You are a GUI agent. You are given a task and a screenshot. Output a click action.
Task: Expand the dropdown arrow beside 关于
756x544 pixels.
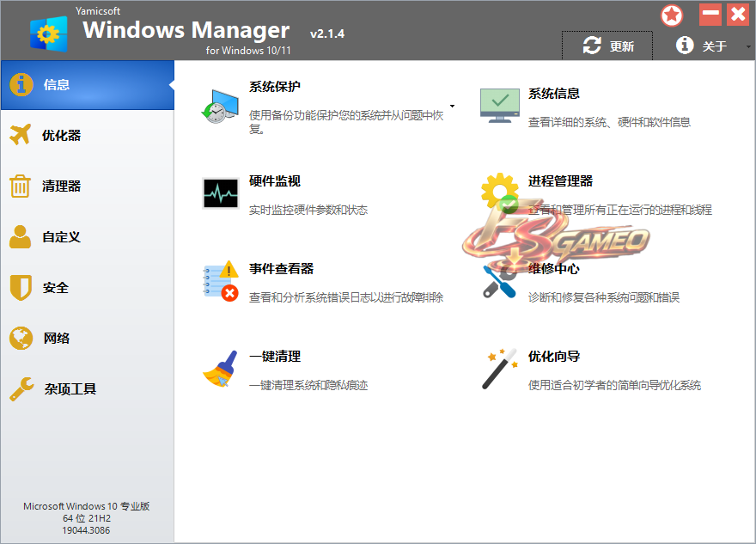tap(748, 46)
